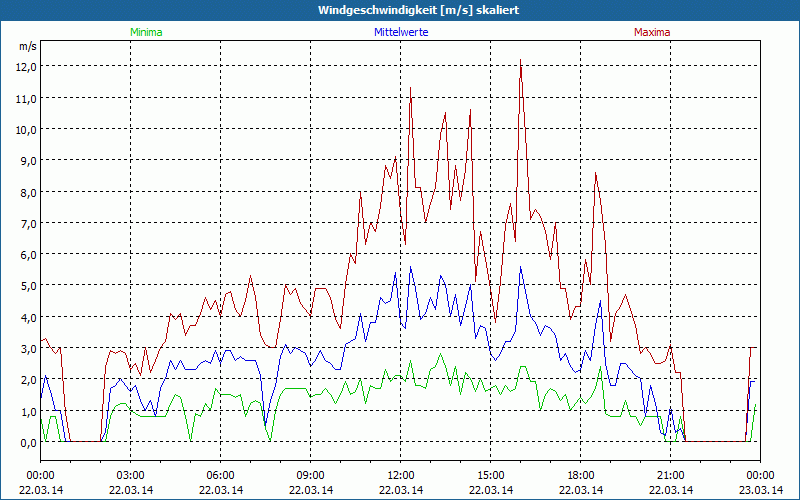Click the 12,0 y-axis value

28,67
